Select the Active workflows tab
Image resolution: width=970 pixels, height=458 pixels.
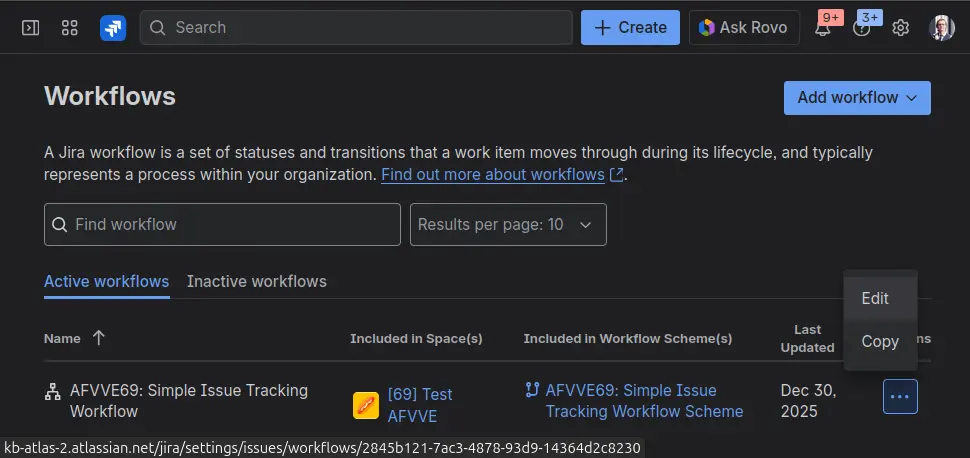(106, 282)
